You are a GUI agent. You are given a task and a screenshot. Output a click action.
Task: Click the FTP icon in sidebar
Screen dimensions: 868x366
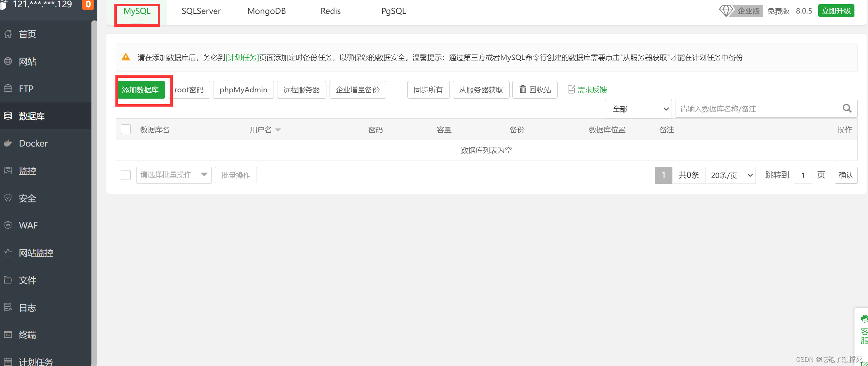coord(8,89)
